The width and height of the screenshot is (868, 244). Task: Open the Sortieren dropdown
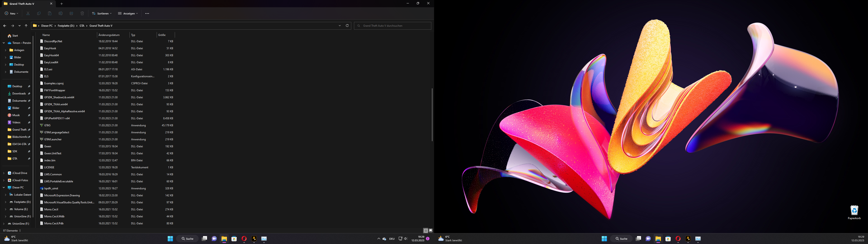point(102,14)
